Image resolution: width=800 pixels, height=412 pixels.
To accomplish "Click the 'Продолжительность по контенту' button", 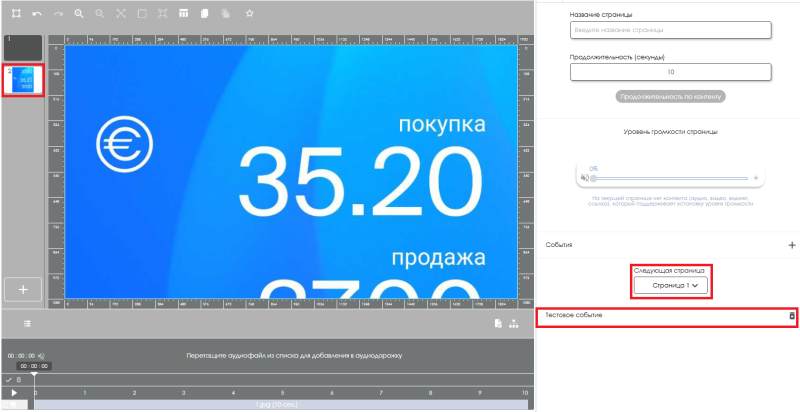I will 670,97.
